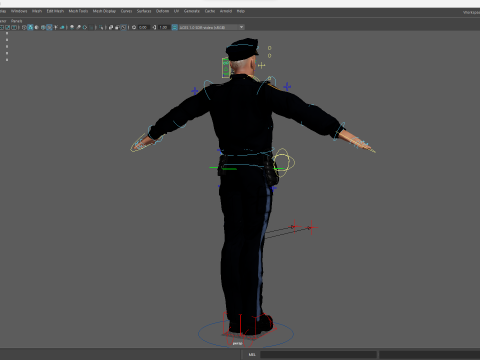Image resolution: width=480 pixels, height=360 pixels.
Task: Select green rectangular control behind the head
Action: point(226,68)
